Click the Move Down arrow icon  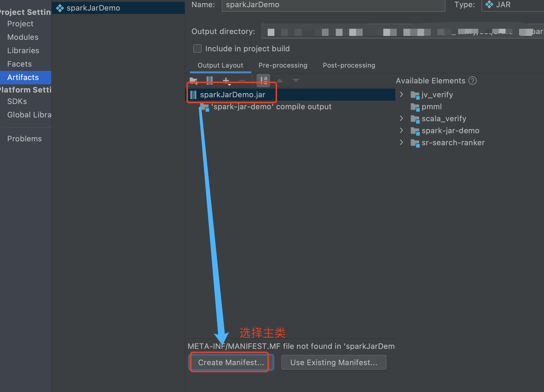point(296,81)
